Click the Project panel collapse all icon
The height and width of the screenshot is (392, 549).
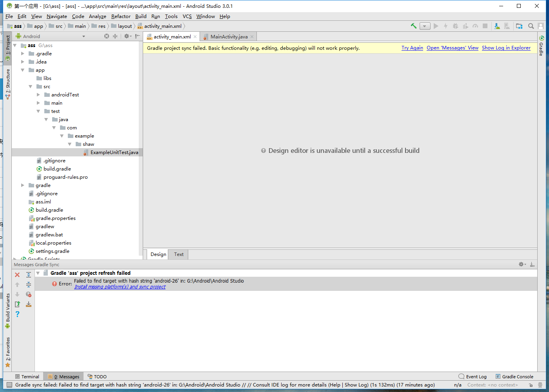115,36
